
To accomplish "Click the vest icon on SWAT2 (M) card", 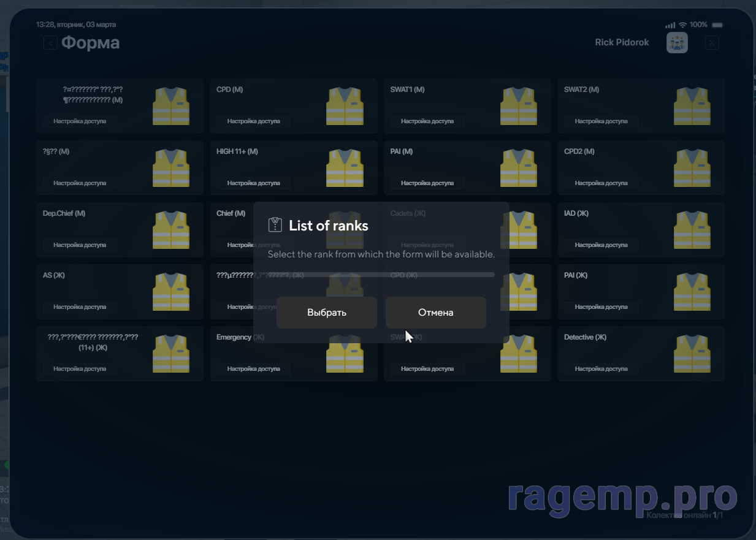I will pyautogui.click(x=692, y=106).
